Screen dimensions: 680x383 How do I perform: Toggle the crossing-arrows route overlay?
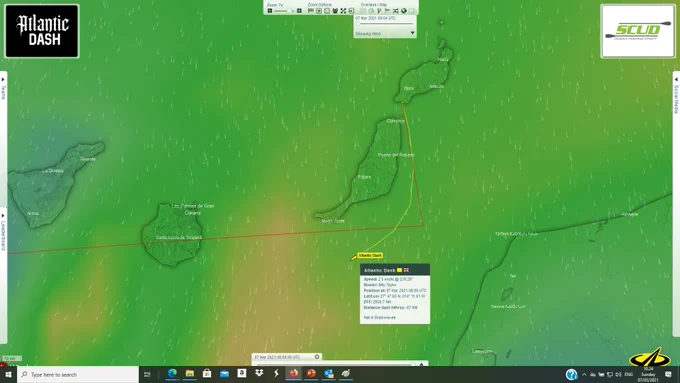coord(396,11)
